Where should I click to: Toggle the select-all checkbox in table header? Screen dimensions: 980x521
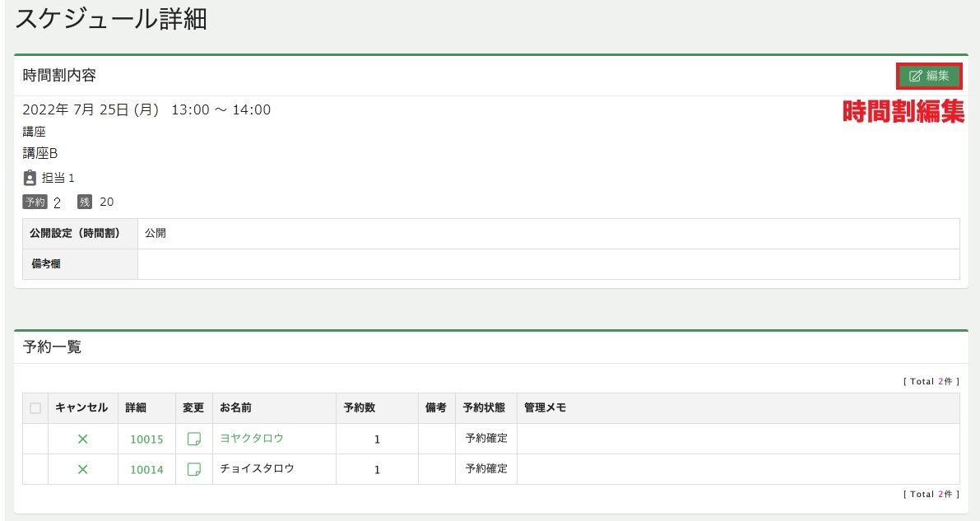tap(35, 407)
